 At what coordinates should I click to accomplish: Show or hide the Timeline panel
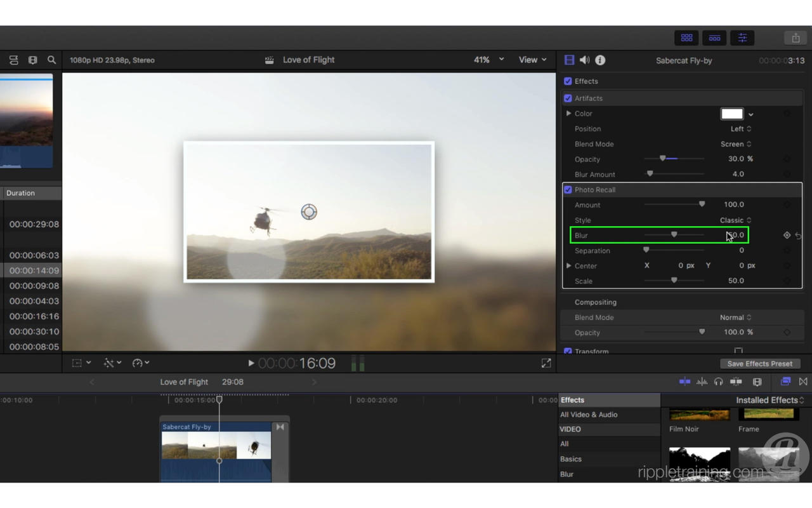pyautogui.click(x=714, y=38)
